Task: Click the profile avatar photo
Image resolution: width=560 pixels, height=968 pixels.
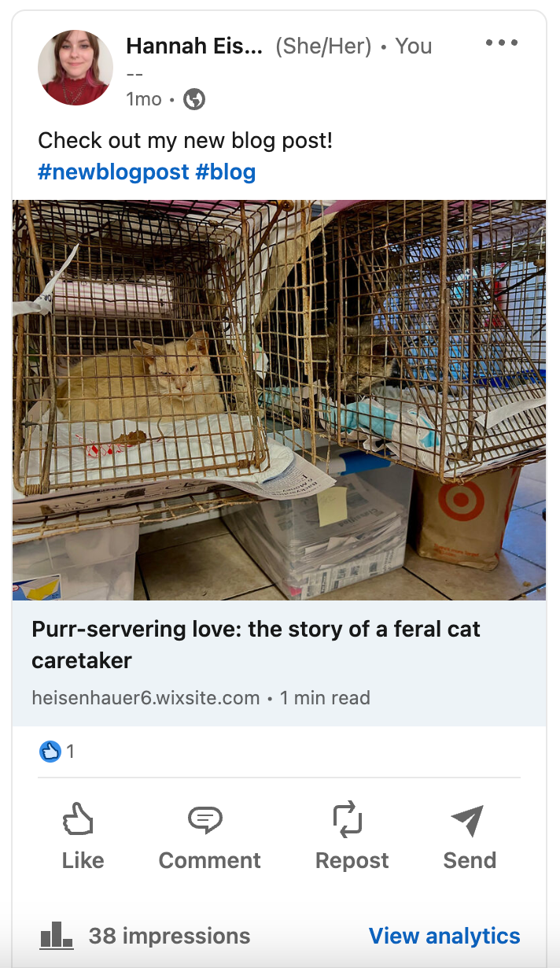Action: tap(76, 68)
